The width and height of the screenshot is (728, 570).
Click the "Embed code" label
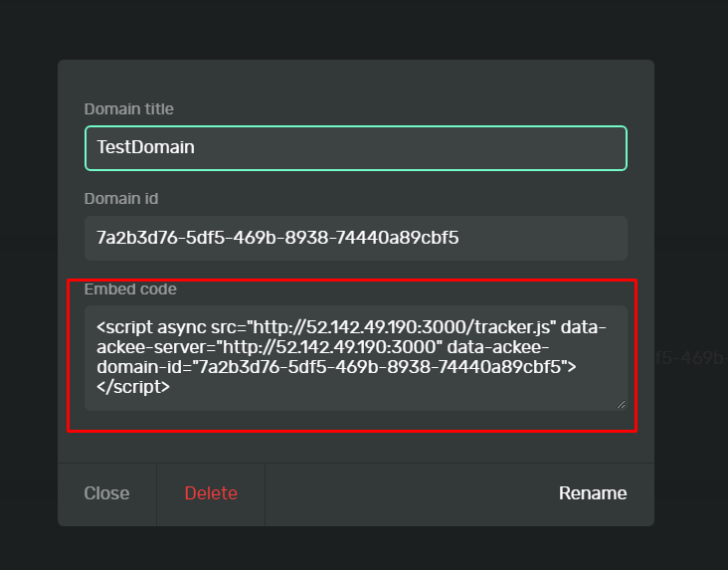pos(130,289)
